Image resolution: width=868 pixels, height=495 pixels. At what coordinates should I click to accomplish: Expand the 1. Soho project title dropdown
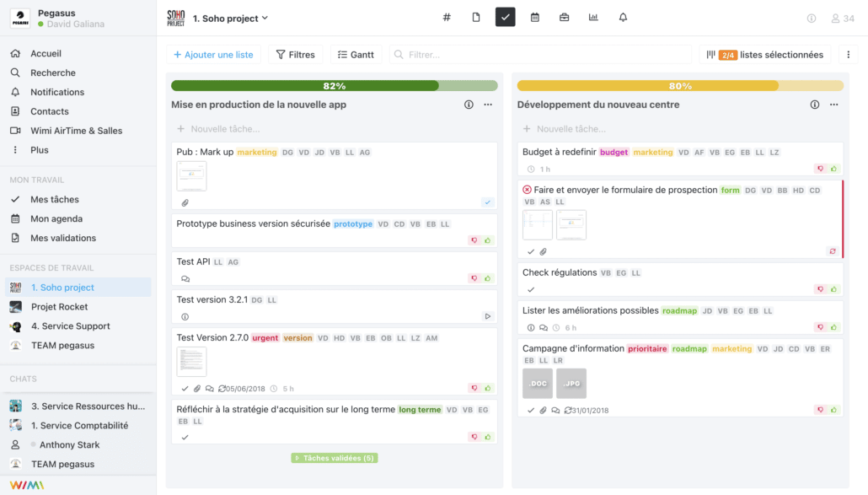pyautogui.click(x=230, y=18)
